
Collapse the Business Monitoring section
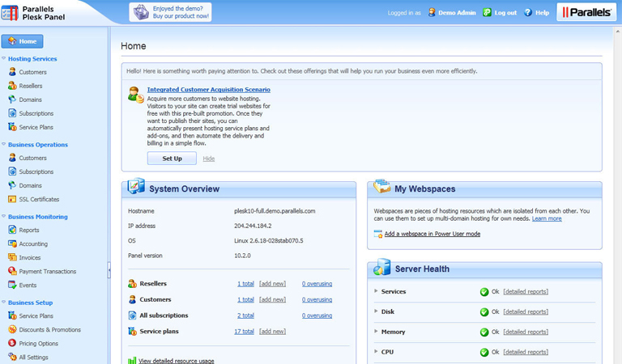[x=3, y=216]
